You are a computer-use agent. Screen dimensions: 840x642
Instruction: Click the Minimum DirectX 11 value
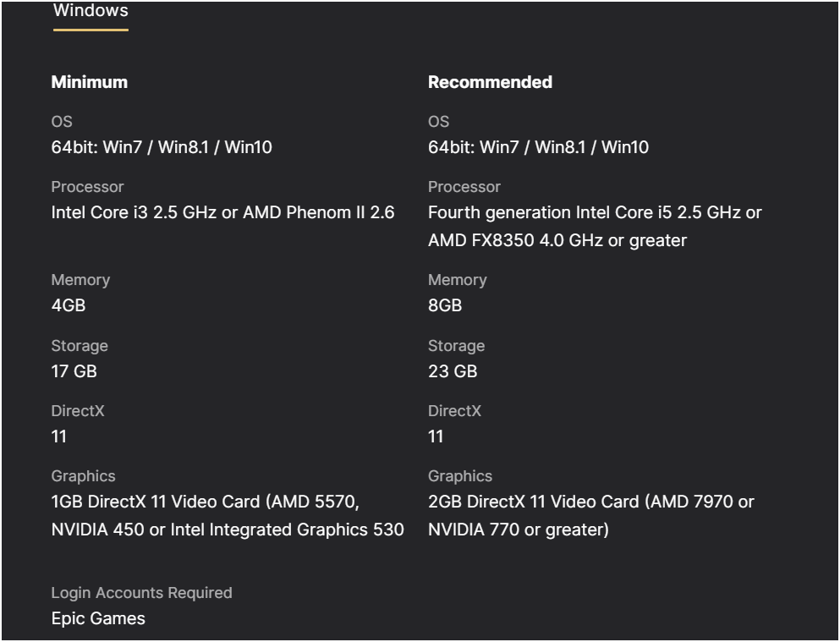pos(59,436)
